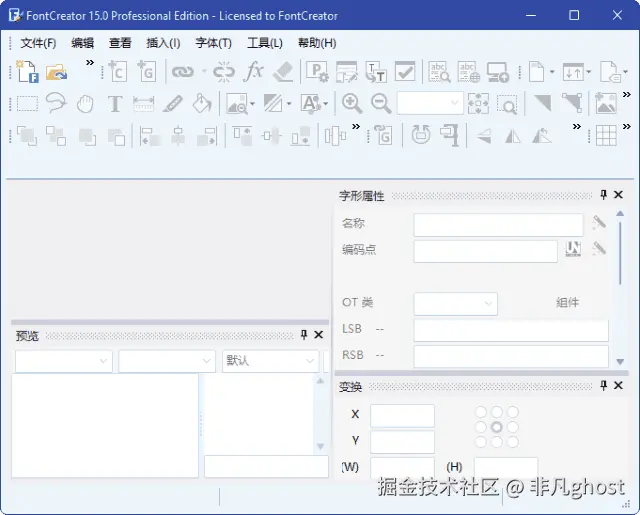Viewport: 640px width, 515px height.
Task: Close the 字形属性 panel
Action: click(618, 195)
